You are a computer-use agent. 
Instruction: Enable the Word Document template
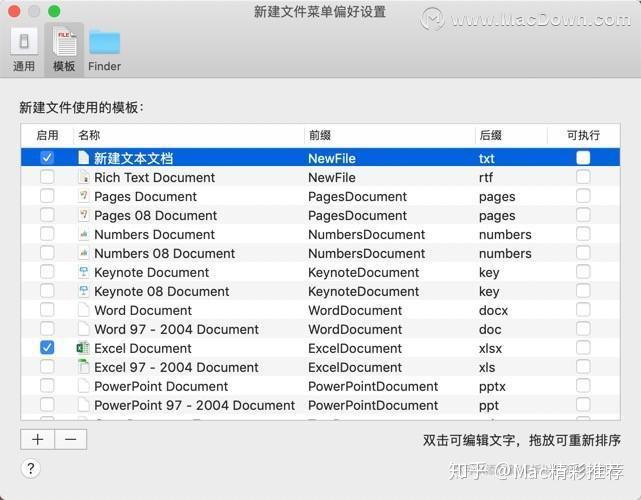[x=47, y=309]
